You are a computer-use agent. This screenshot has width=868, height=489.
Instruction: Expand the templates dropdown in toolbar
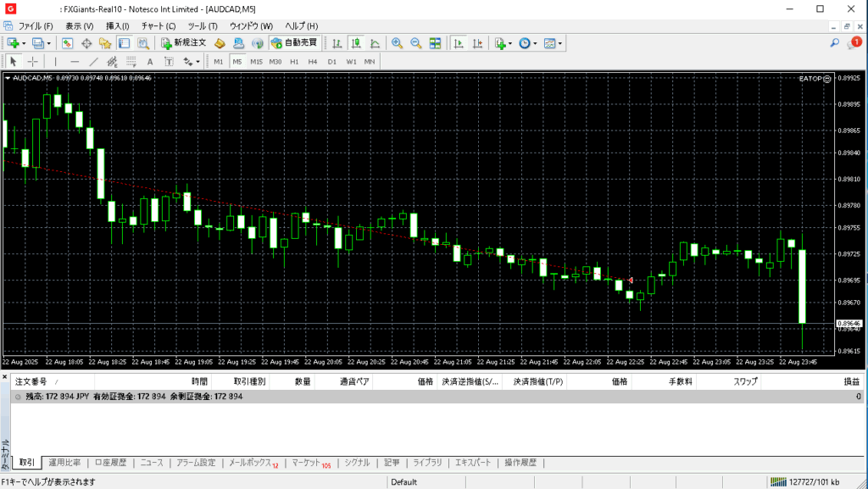pos(559,43)
